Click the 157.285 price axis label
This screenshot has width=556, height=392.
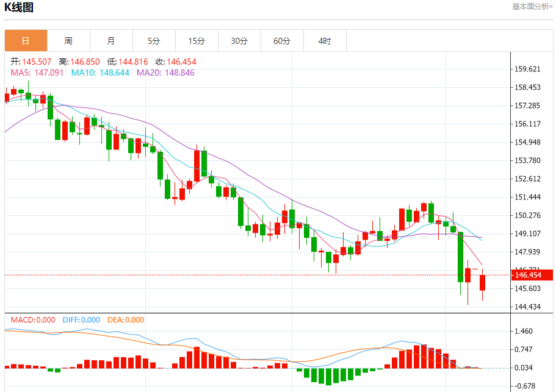tap(528, 105)
